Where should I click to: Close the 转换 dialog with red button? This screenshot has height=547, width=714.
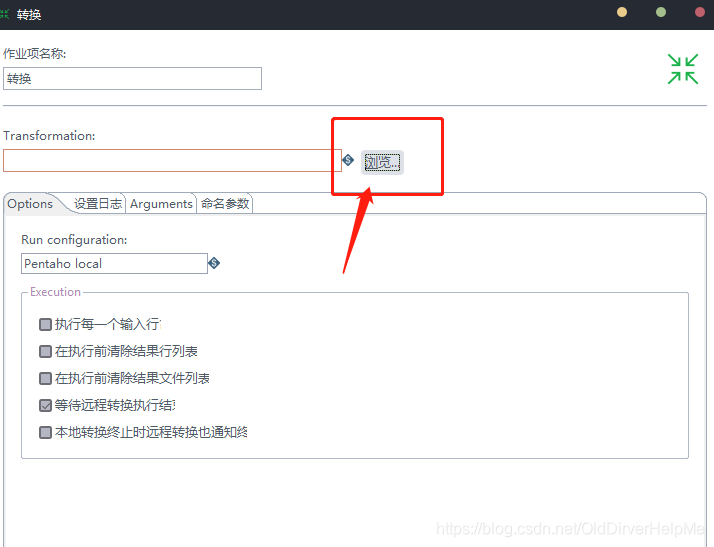pyautogui.click(x=700, y=12)
